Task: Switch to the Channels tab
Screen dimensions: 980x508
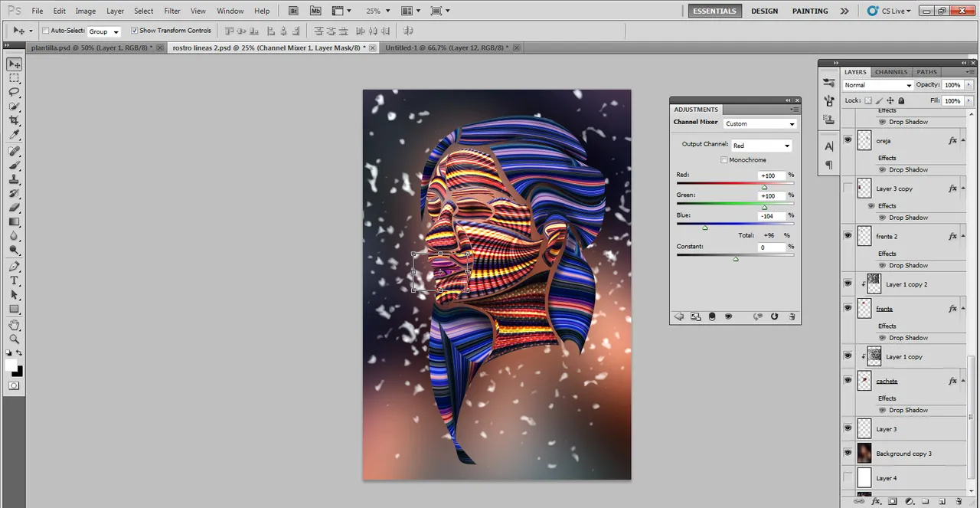Action: [x=890, y=72]
